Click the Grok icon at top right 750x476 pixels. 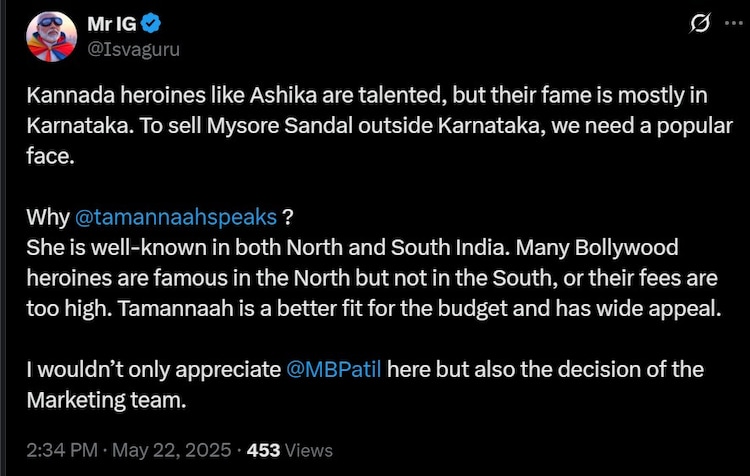point(701,25)
